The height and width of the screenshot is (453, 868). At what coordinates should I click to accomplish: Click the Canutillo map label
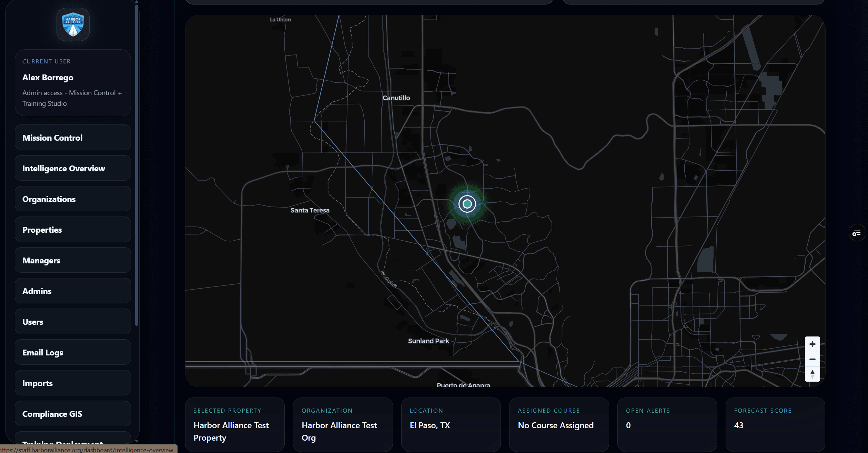[396, 98]
